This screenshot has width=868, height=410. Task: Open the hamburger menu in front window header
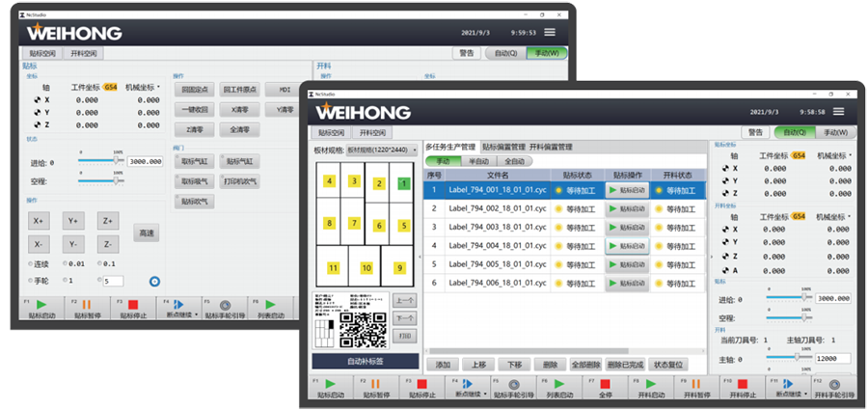tap(840, 111)
